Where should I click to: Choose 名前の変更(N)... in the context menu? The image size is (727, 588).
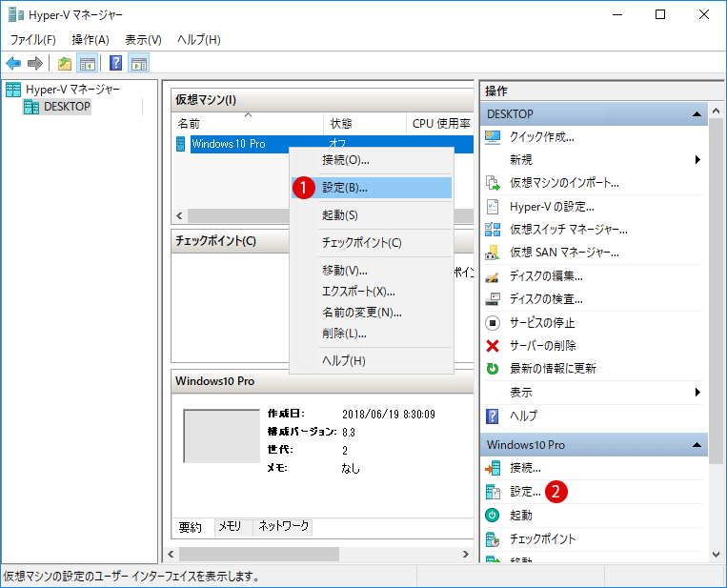click(x=372, y=313)
